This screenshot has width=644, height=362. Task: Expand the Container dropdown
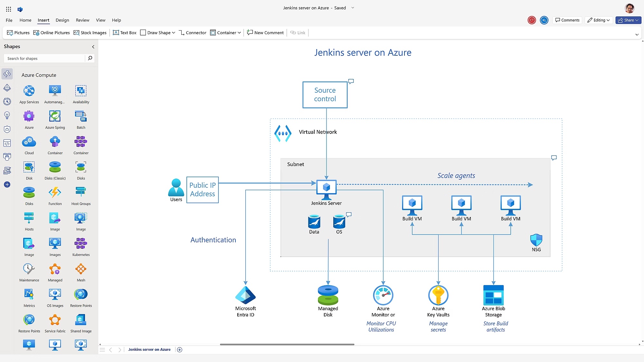240,32
